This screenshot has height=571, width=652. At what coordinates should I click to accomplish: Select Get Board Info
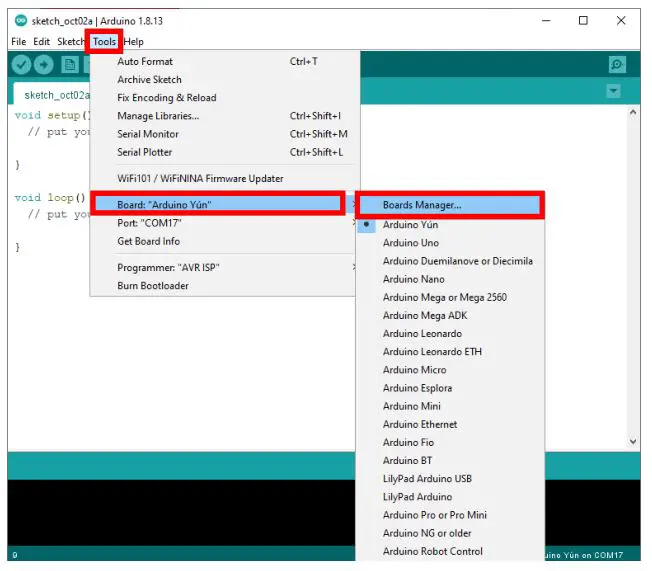[x=225, y=241]
